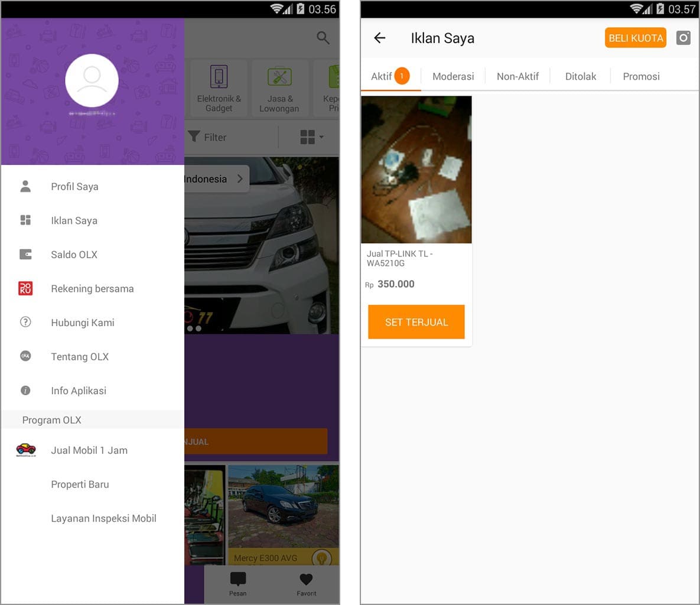The image size is (700, 605).
Task: Select the Iklan Saya grid icon
Action: click(x=26, y=220)
